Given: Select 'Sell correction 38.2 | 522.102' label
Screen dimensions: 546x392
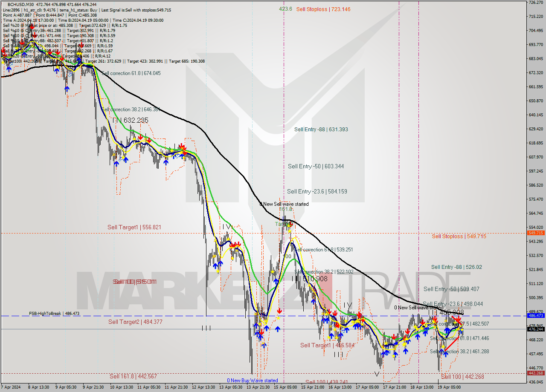Looking at the screenshot, I should pos(324,272).
